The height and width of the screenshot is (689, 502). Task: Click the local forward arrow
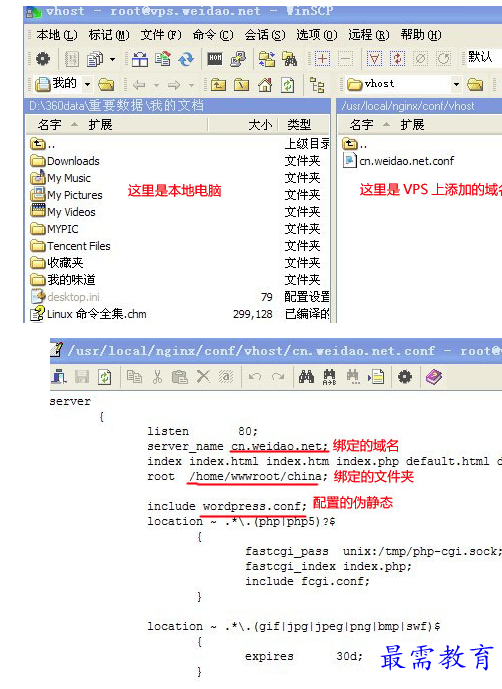(x=174, y=84)
